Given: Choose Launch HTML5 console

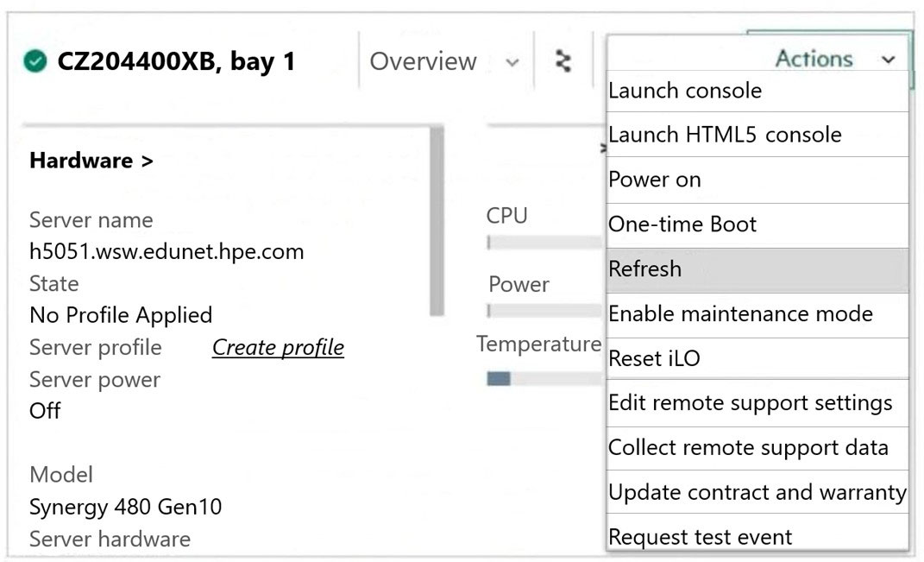Looking at the screenshot, I should (x=757, y=135).
